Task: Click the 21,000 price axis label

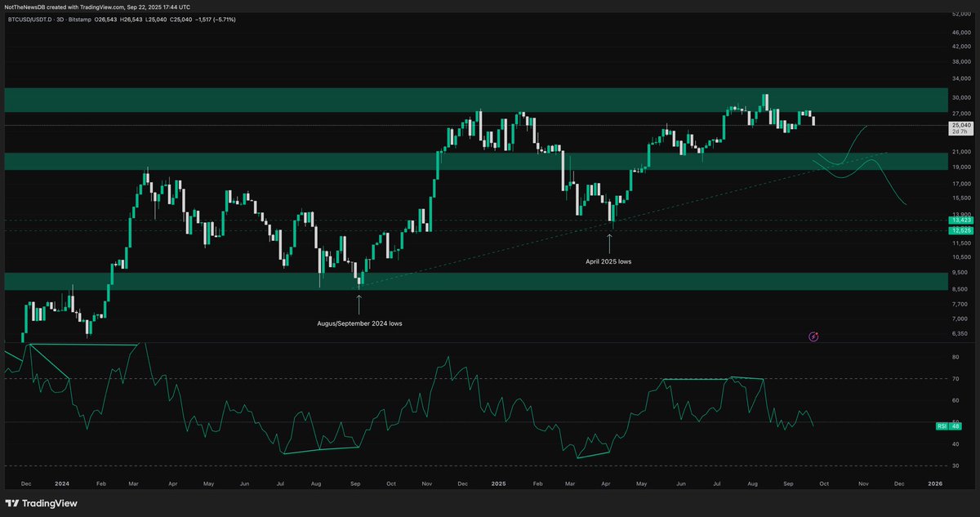Action: point(960,151)
